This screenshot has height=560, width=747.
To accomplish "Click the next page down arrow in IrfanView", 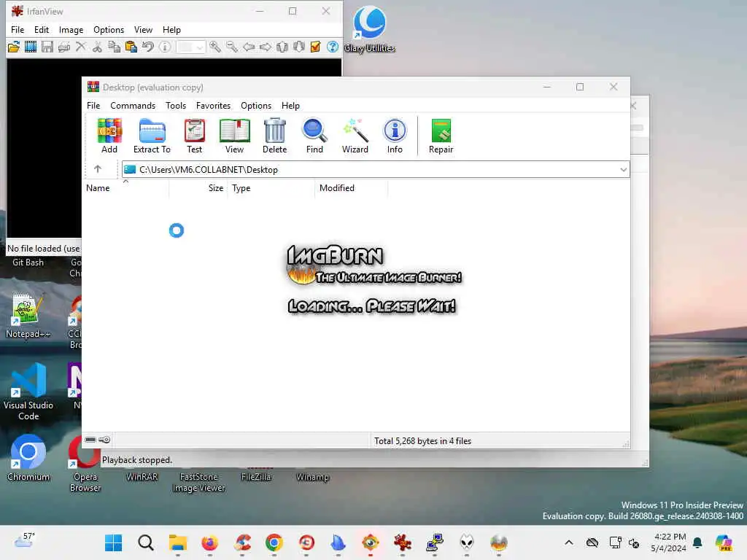I will (299, 47).
